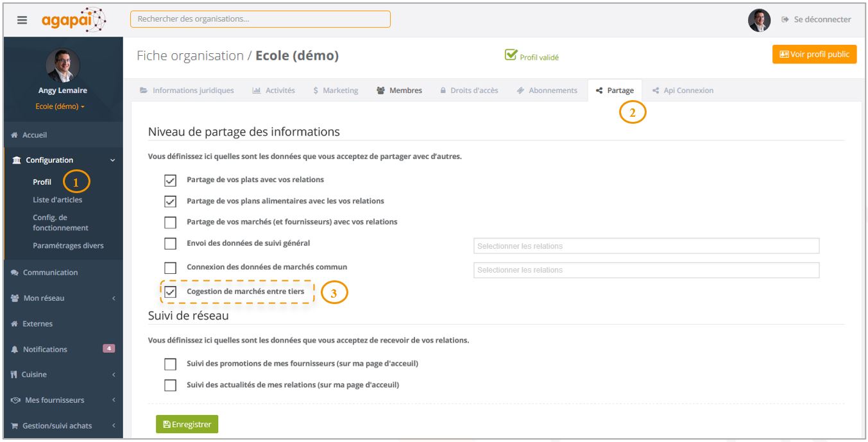Open Liste d'articles in sidebar
Image resolution: width=868 pixels, height=442 pixels.
[58, 200]
